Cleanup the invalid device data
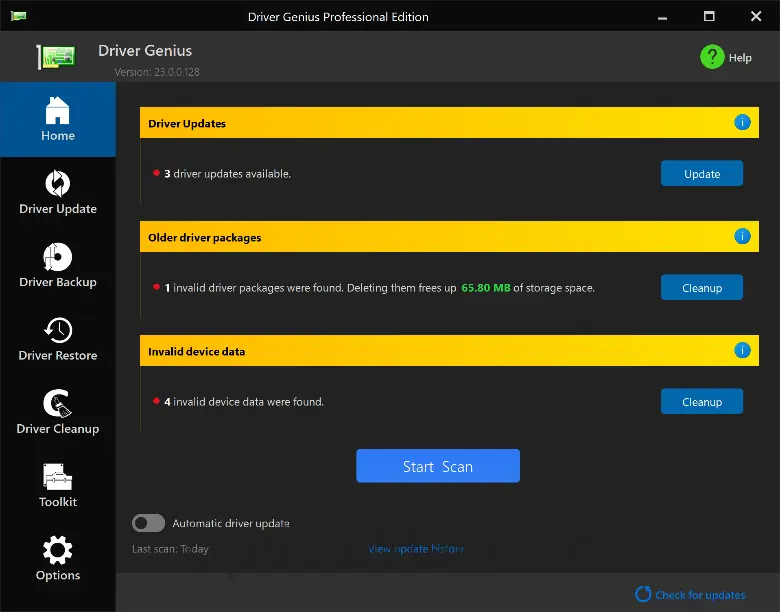Screen dimensions: 780x612 pyautogui.click(x=701, y=402)
